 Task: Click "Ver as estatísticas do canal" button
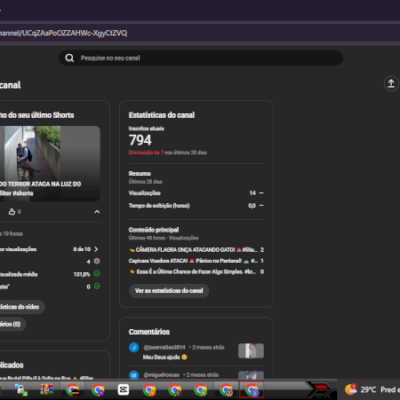click(169, 291)
